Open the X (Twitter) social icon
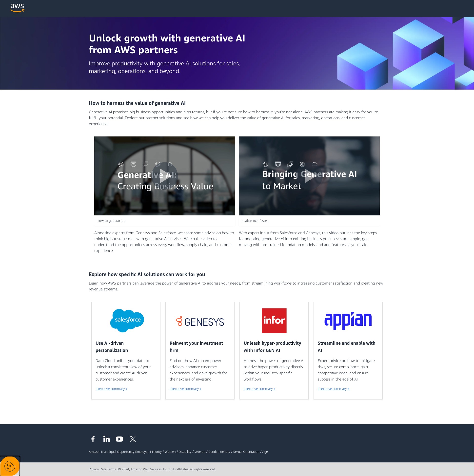This screenshot has width=474, height=476. click(x=133, y=439)
